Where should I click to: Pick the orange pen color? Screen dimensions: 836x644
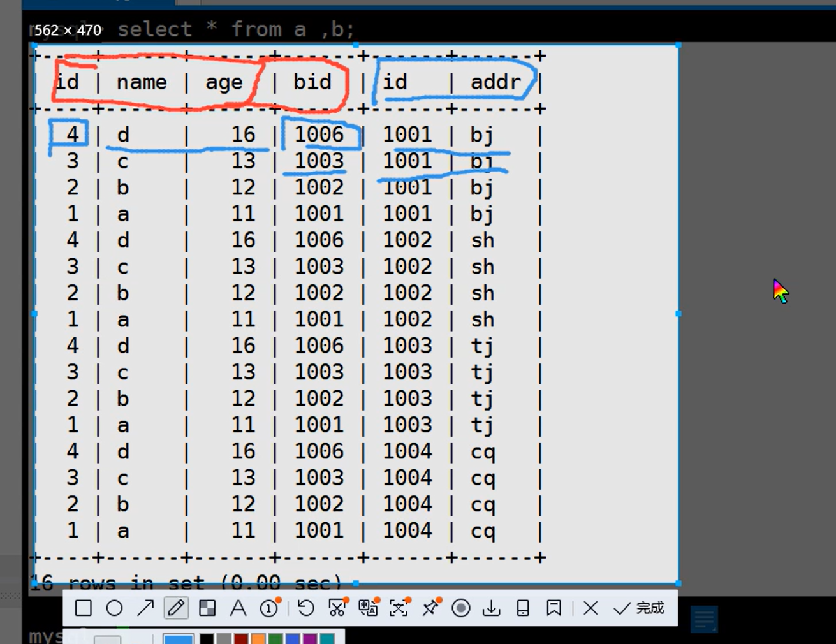click(258, 639)
